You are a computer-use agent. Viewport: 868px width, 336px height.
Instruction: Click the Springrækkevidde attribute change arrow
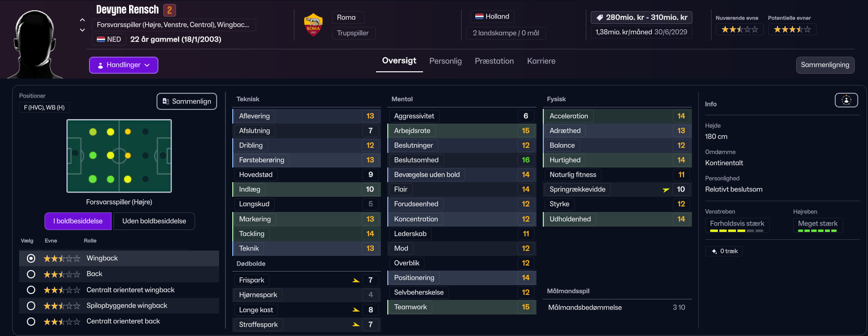[x=666, y=189]
